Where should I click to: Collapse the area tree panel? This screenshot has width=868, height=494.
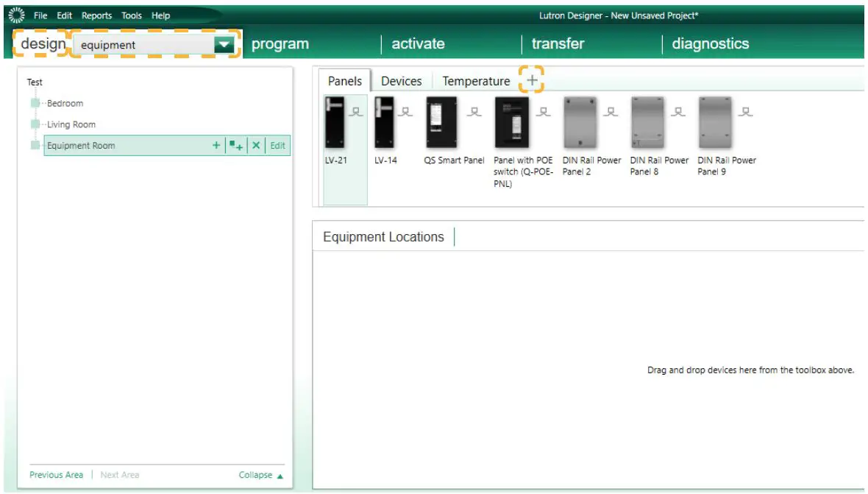coord(257,475)
